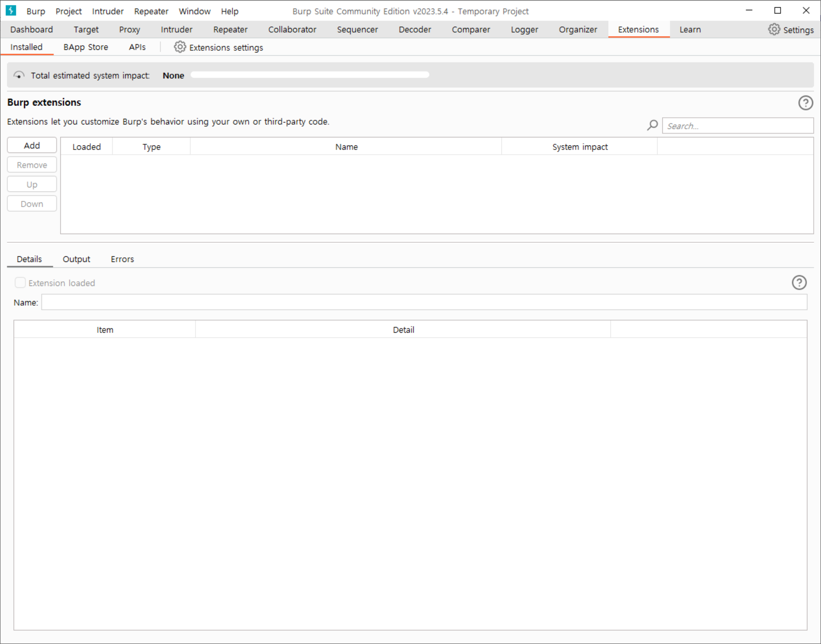Switch to the Sequencer tab

[358, 30]
